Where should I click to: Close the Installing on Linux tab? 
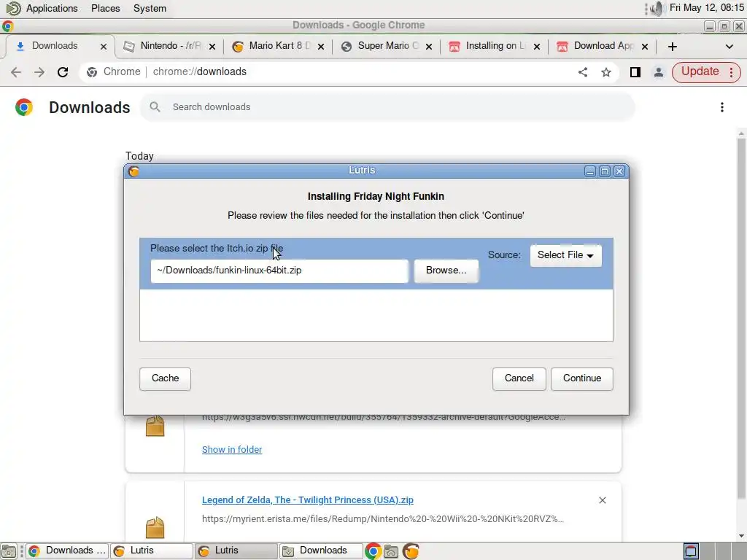537,47
